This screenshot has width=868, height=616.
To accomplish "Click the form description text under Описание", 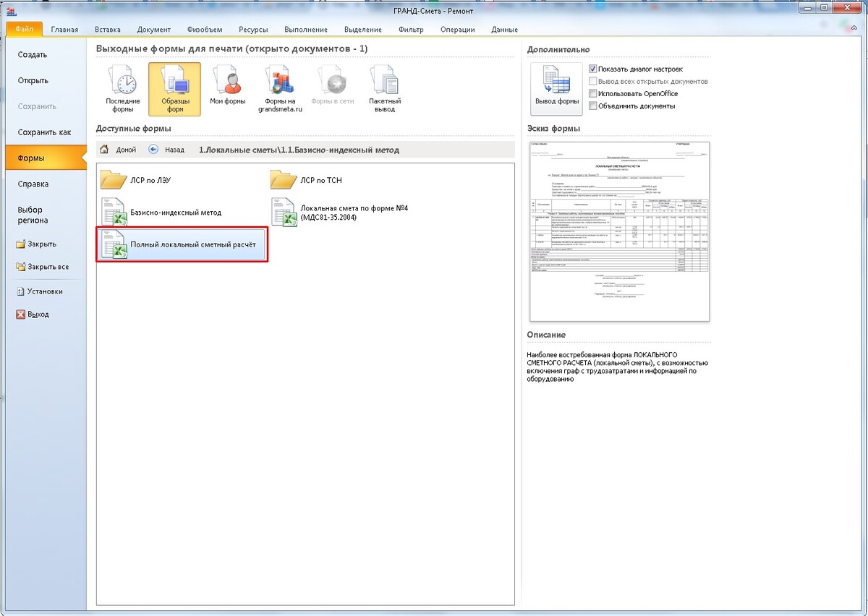I will pyautogui.click(x=618, y=367).
